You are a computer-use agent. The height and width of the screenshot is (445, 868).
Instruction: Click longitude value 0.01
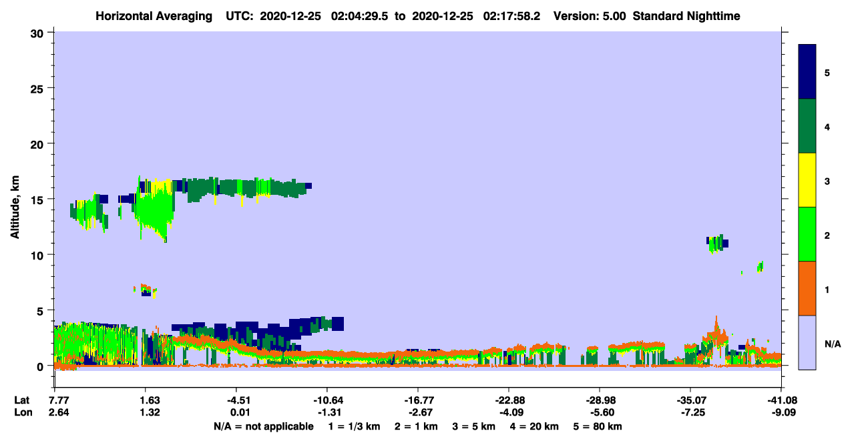click(x=240, y=412)
